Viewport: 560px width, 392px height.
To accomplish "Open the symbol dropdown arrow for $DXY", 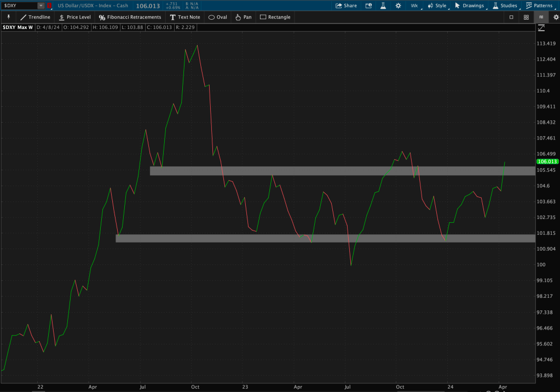I will coord(41,5).
